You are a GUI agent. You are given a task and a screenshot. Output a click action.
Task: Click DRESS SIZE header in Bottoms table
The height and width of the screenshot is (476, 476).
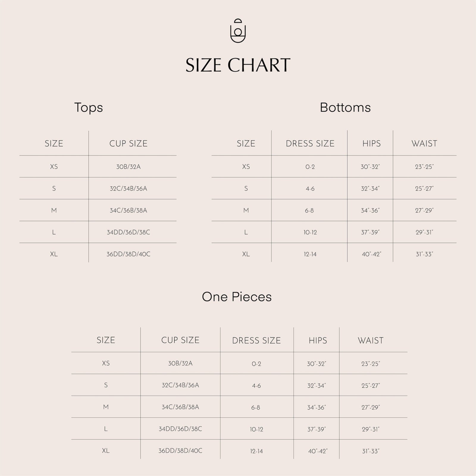310,143
